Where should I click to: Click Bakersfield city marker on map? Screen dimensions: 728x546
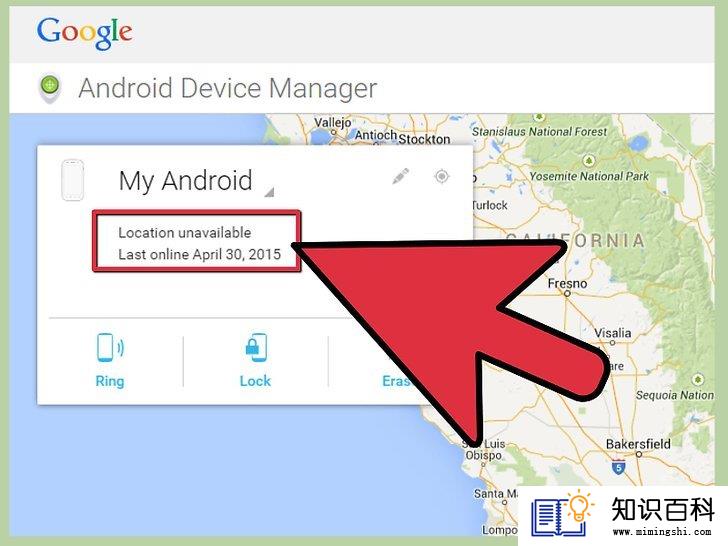point(639,455)
